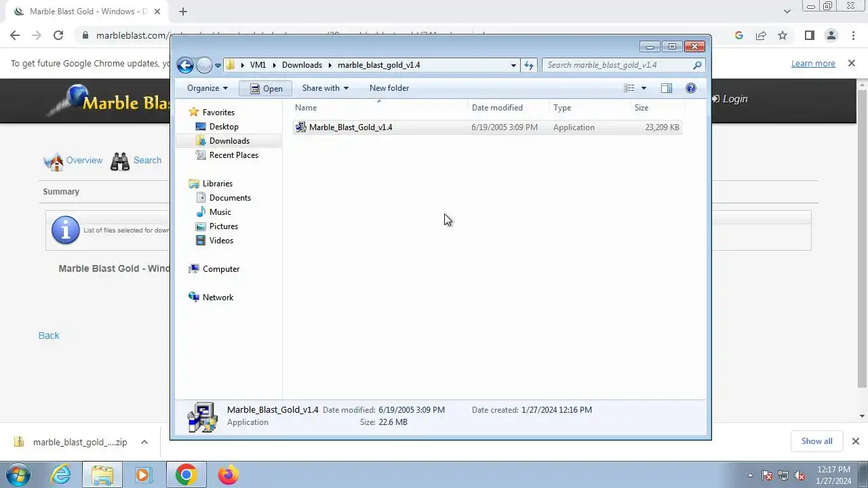Click the large file icon in details pane
The width and height of the screenshot is (868, 488).
201,417
